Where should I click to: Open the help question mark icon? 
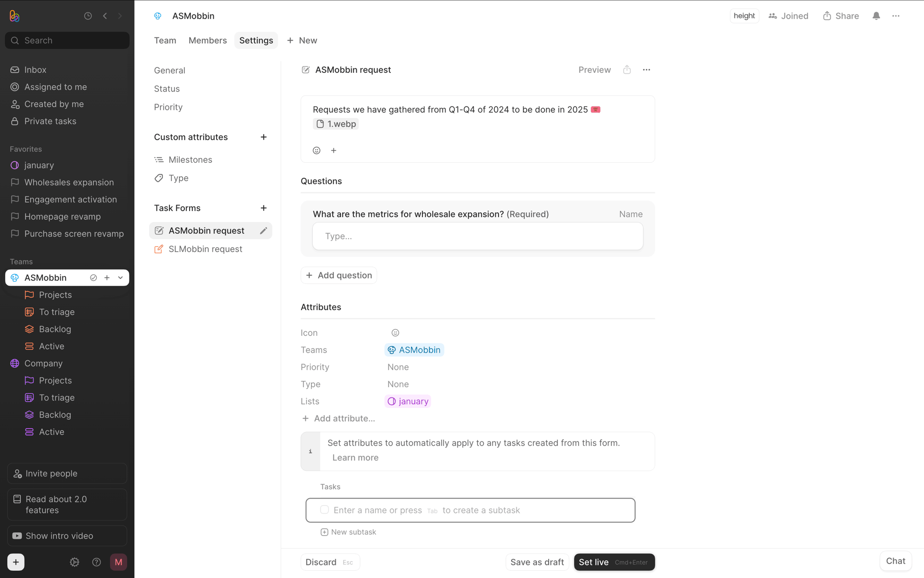point(97,562)
